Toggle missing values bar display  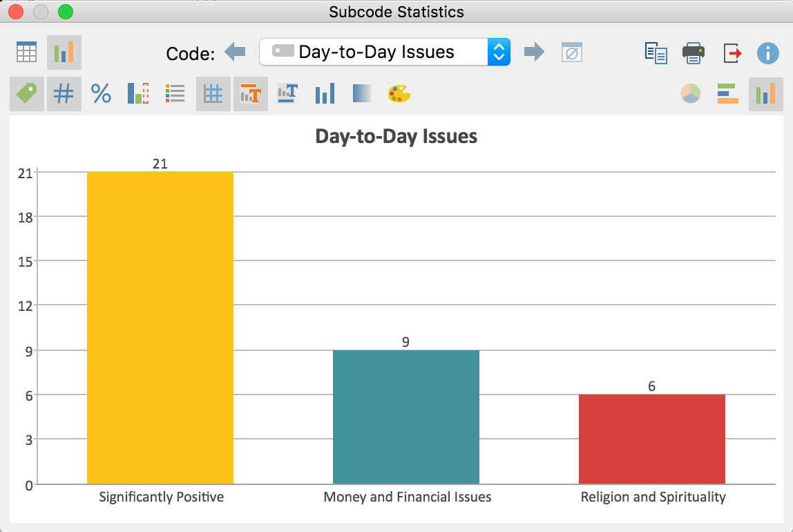click(x=138, y=94)
